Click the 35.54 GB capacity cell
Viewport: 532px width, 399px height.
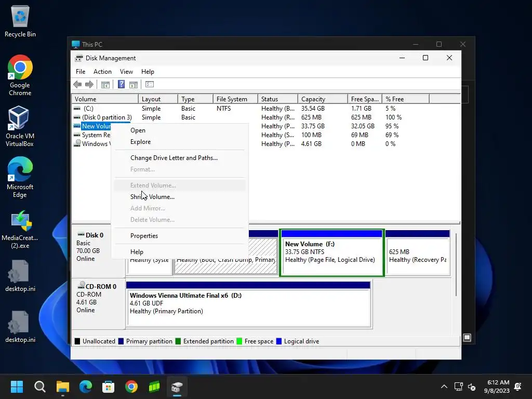[x=313, y=109]
